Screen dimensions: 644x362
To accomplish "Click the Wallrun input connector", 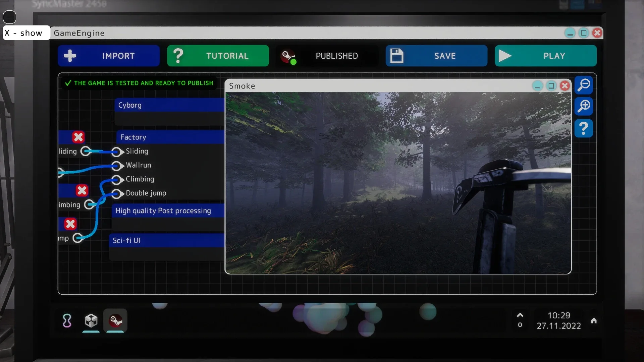I will pos(116,166).
